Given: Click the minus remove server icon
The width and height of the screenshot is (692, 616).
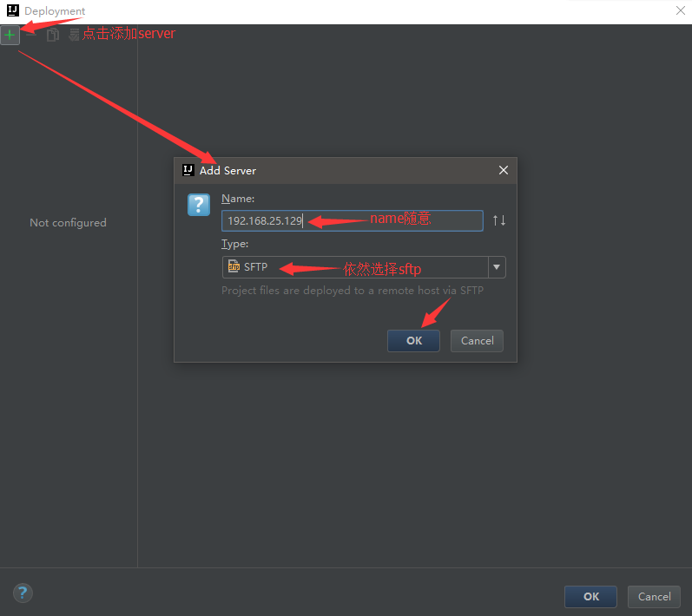Looking at the screenshot, I should pos(31,35).
